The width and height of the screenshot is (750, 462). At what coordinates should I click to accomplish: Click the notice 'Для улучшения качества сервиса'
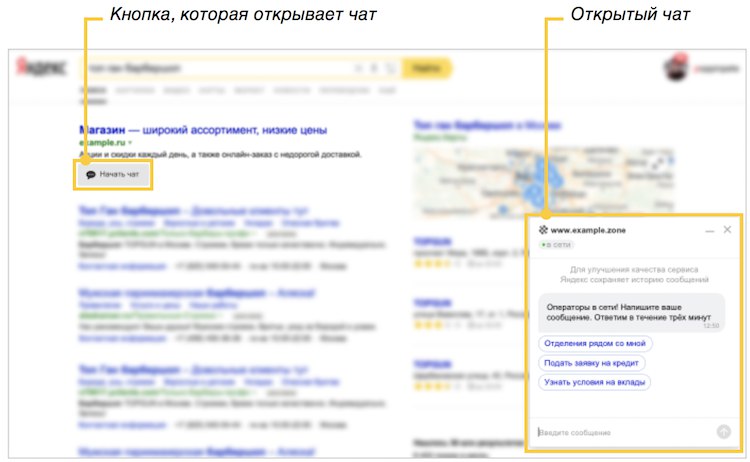point(634,270)
